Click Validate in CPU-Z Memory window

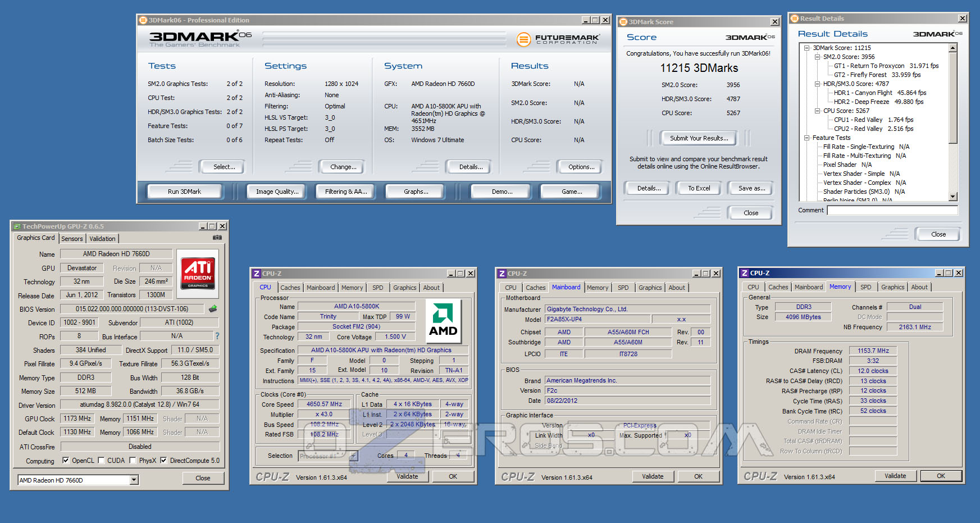895,476
